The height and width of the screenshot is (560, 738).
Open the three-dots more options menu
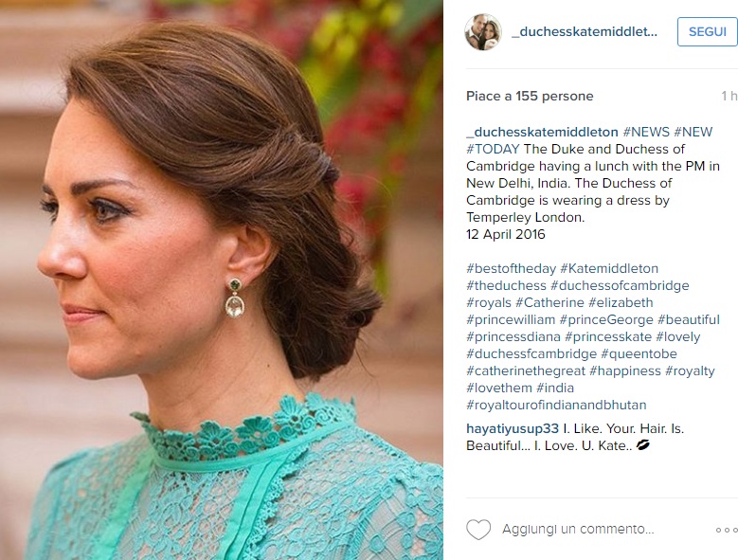[x=726, y=530]
